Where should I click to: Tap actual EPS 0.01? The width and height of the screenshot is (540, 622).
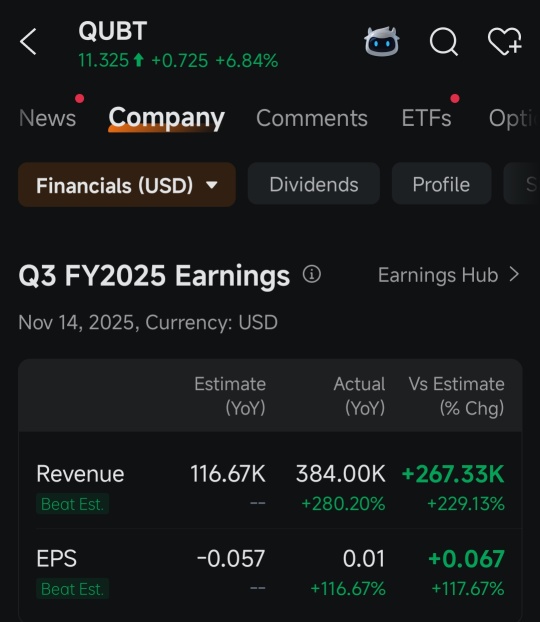364,559
